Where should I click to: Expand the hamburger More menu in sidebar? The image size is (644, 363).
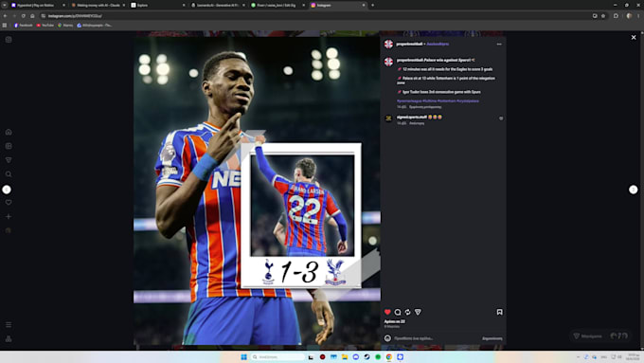pyautogui.click(x=9, y=325)
